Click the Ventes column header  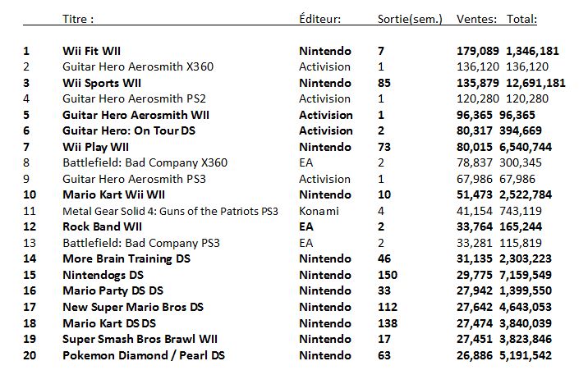[476, 19]
